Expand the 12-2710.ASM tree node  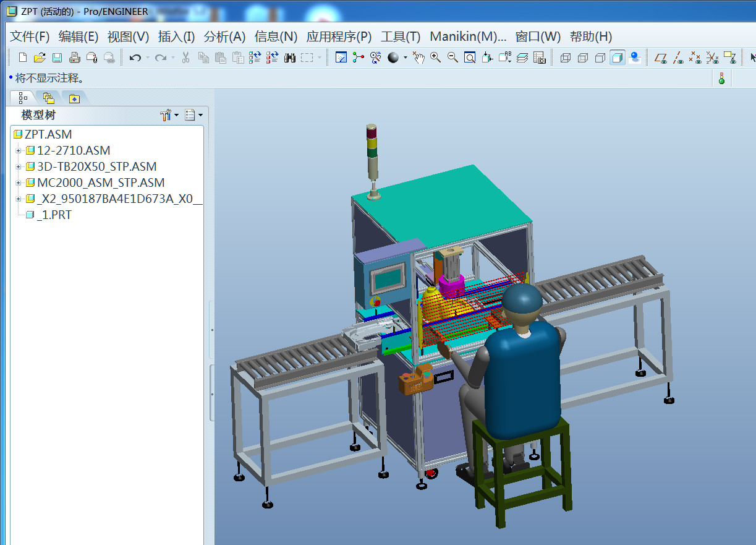[19, 150]
